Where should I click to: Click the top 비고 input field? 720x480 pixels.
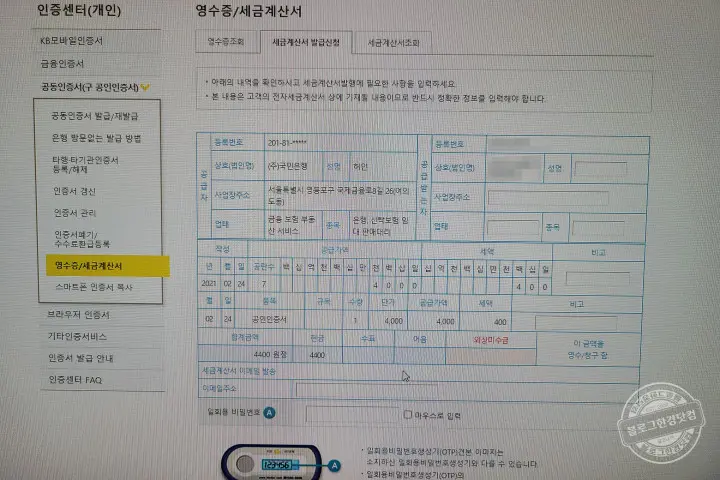click(x=597, y=278)
